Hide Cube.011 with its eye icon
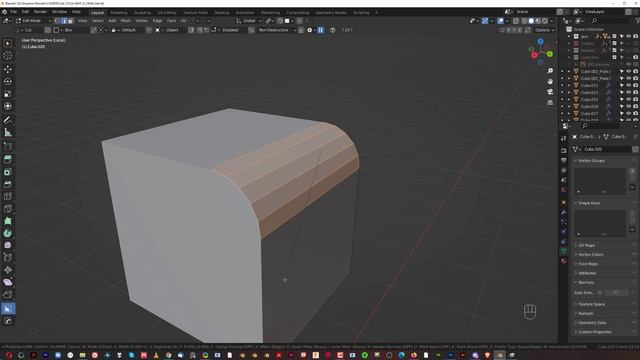This screenshot has width=640, height=360. [x=629, y=86]
